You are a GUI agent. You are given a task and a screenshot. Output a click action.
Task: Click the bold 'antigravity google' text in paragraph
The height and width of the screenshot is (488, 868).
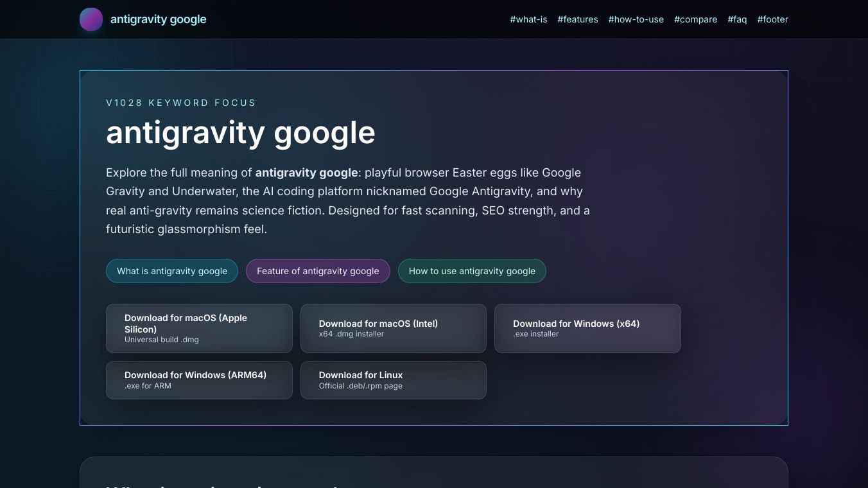tap(306, 173)
